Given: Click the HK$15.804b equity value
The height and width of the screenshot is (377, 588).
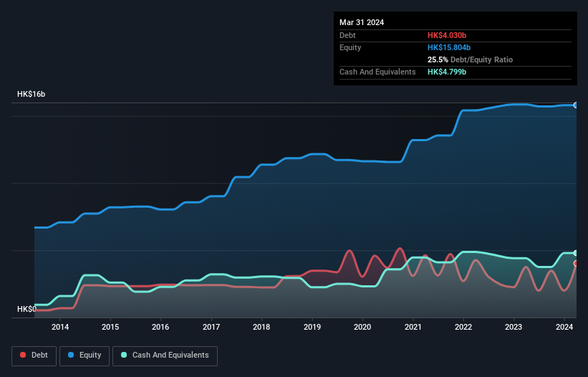Looking at the screenshot, I should [449, 47].
